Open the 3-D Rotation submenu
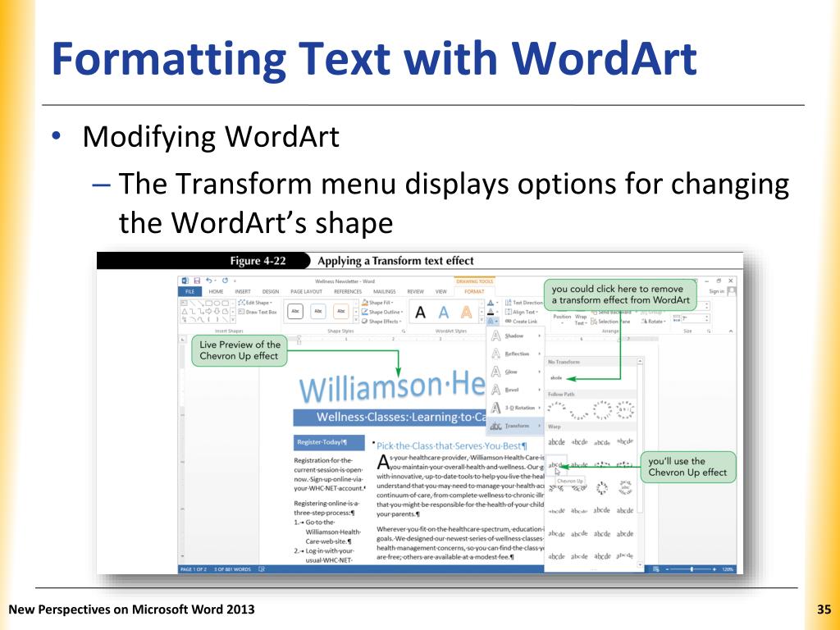The height and width of the screenshot is (630, 840). (x=515, y=408)
